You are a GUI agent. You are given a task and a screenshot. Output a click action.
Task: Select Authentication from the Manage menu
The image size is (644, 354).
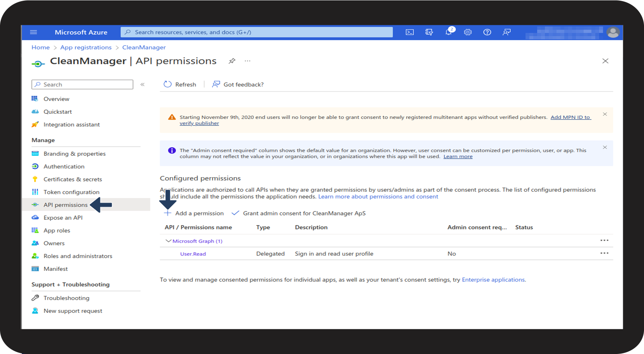(64, 167)
